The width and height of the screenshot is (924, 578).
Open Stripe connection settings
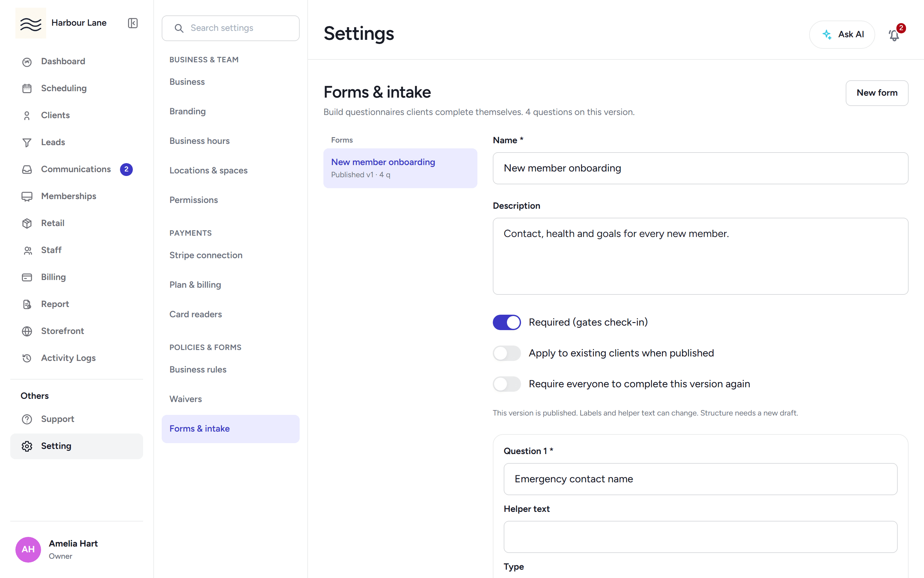[x=230, y=255]
